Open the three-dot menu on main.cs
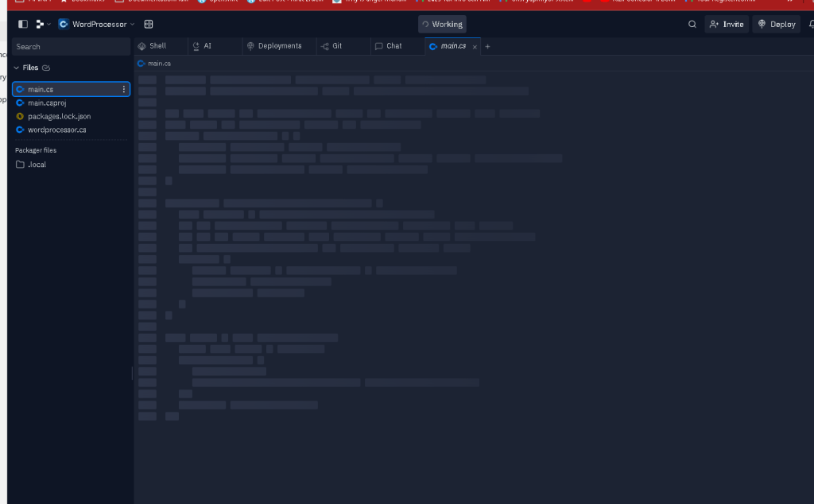This screenshot has width=814, height=504. coord(123,89)
